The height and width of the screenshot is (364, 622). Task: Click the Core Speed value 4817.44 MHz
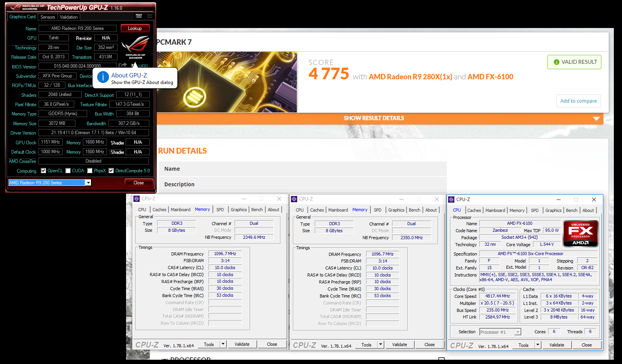click(x=498, y=296)
